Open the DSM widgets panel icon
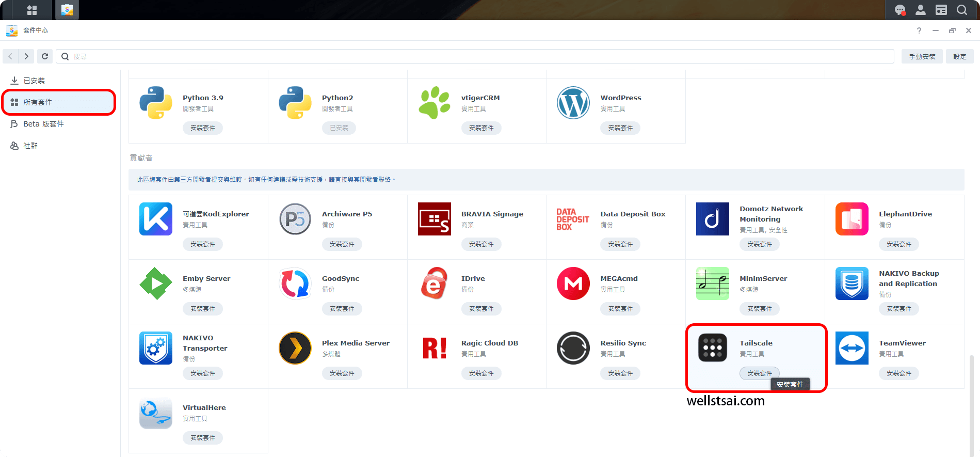The height and width of the screenshot is (457, 980). 941,10
